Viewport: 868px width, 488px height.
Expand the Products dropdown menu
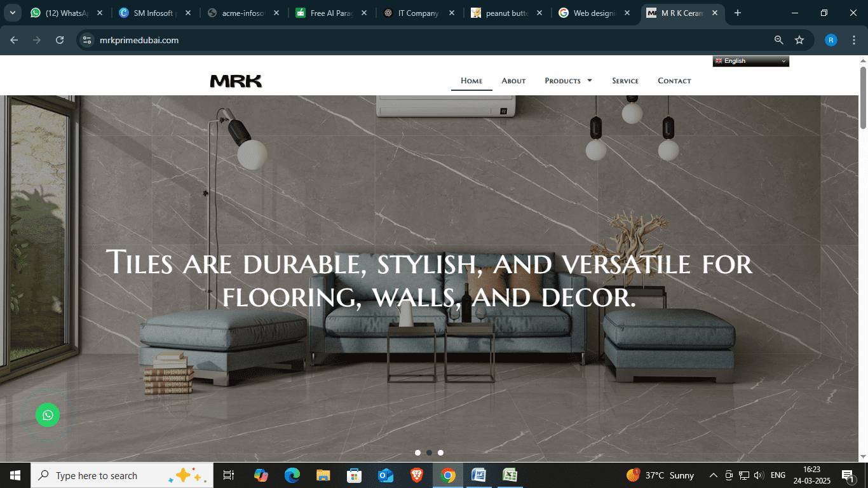pyautogui.click(x=568, y=81)
